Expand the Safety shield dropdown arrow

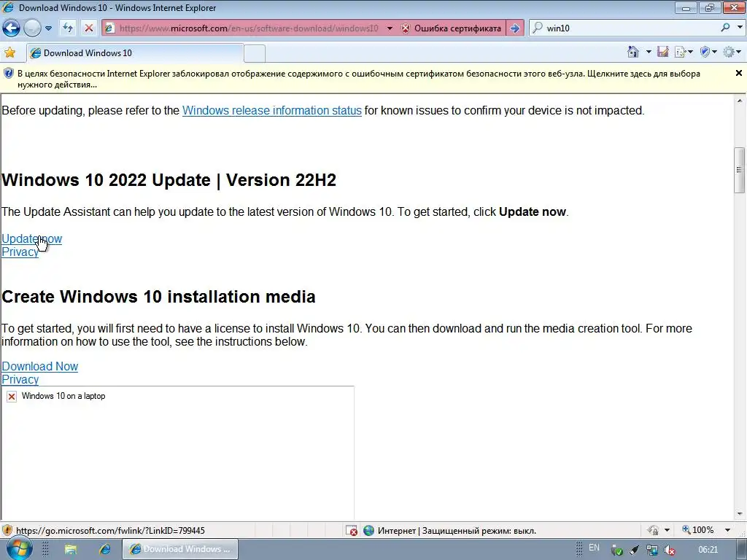(x=715, y=52)
